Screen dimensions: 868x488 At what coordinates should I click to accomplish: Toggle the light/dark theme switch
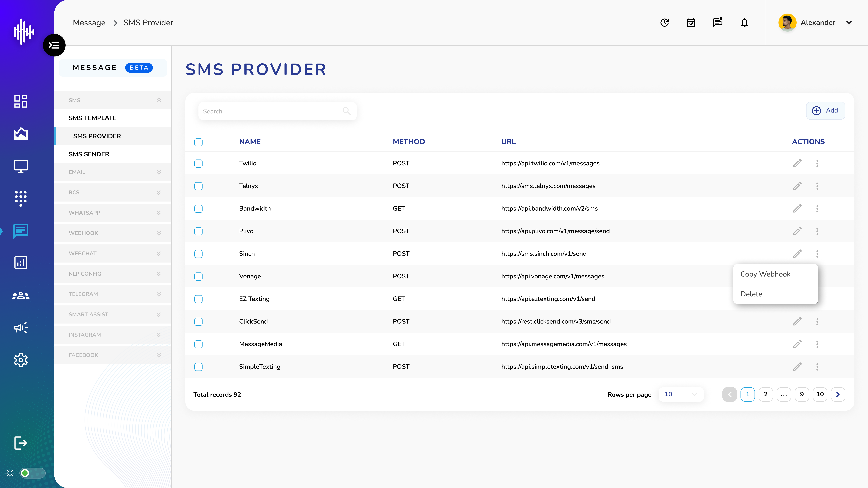(x=32, y=473)
